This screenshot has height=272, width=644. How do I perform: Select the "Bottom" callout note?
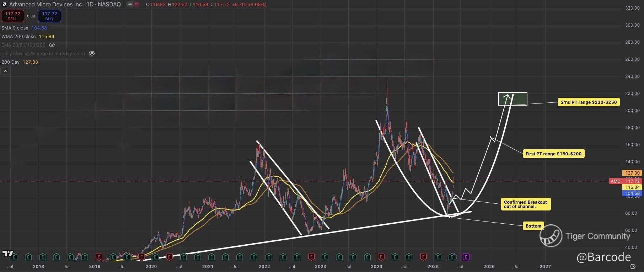tap(533, 226)
